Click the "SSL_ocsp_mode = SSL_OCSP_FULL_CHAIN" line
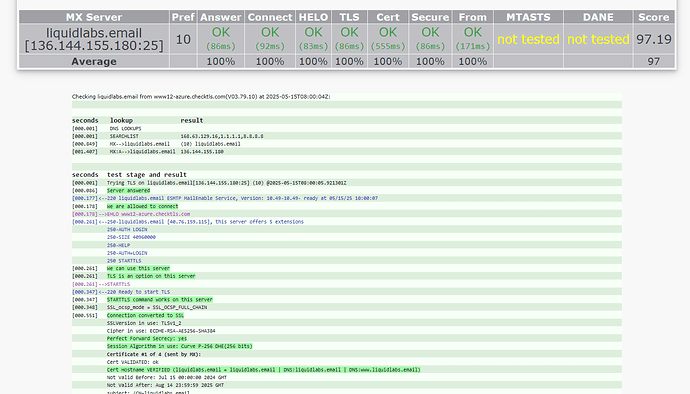The width and height of the screenshot is (690, 394). tap(157, 308)
